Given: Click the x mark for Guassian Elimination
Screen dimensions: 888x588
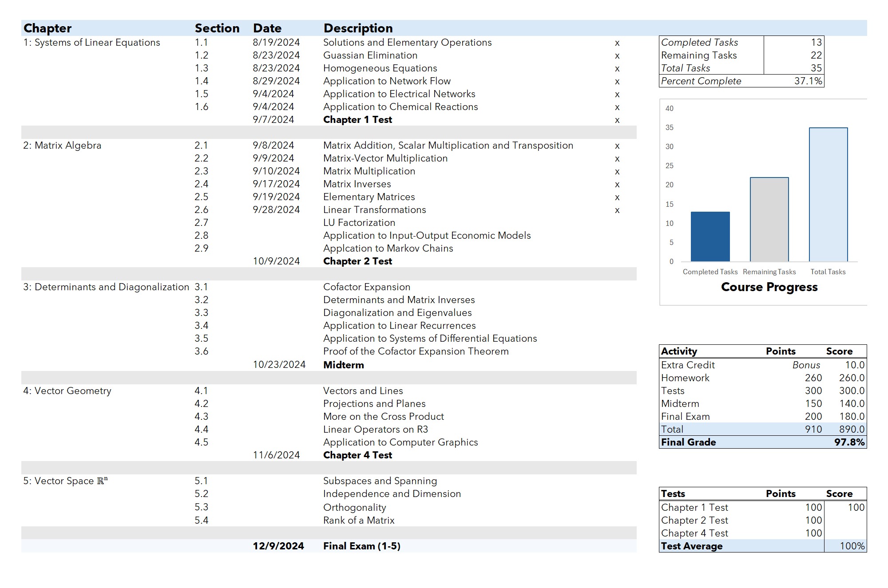Looking at the screenshot, I should click(x=617, y=56).
